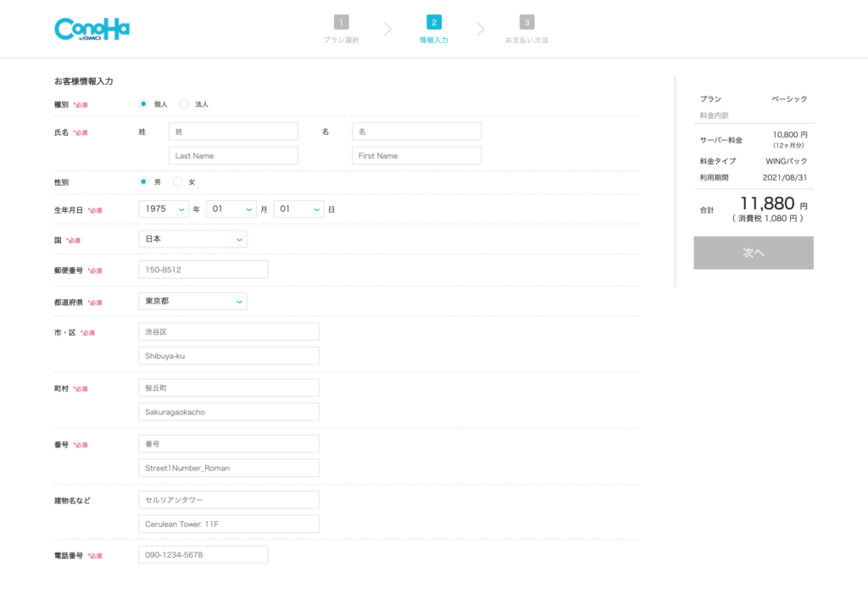Click step 3 payment method icon

[527, 22]
